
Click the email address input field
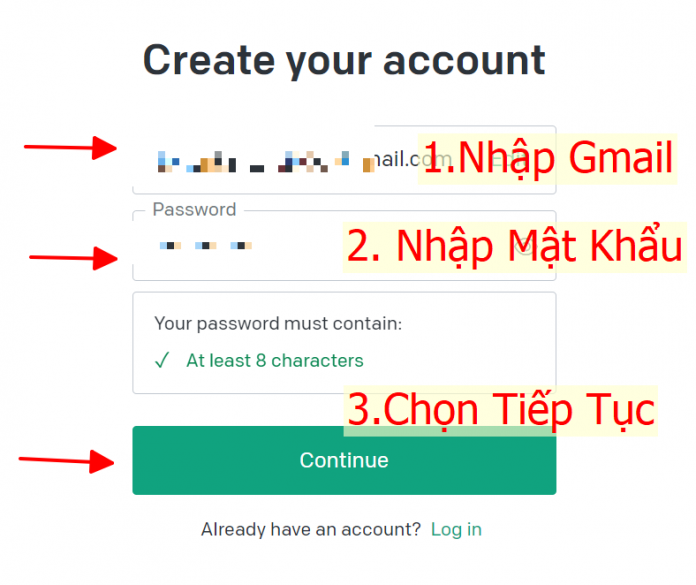click(x=270, y=160)
